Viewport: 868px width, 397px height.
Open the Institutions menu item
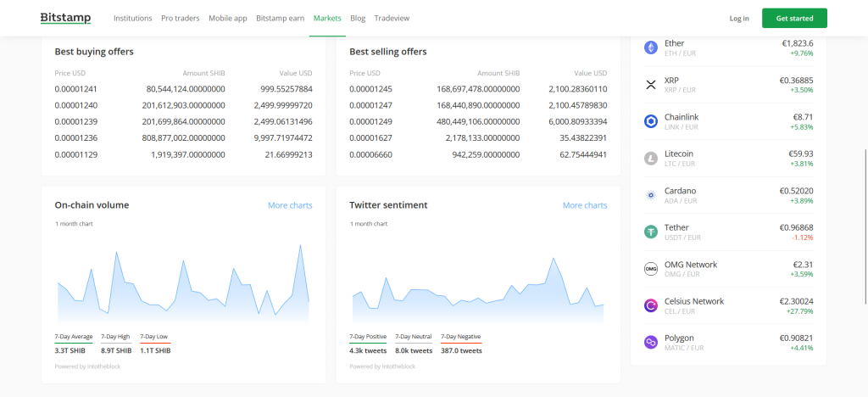point(133,19)
